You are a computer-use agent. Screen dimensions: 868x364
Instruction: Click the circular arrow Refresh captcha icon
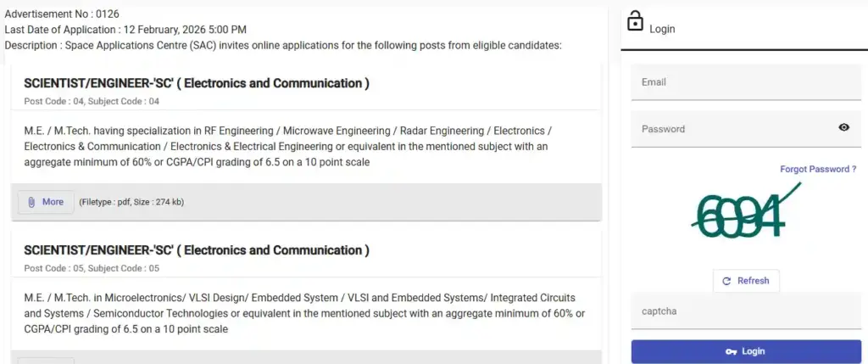click(726, 281)
